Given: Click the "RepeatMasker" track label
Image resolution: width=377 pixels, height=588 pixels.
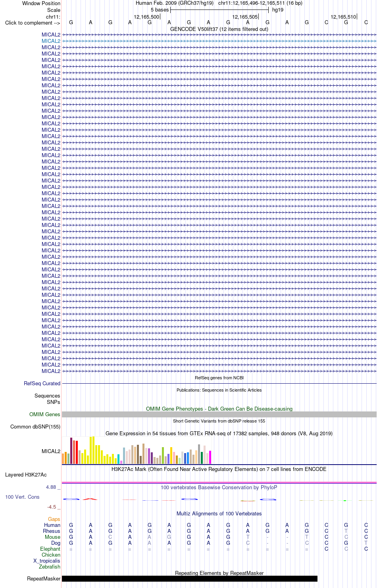Looking at the screenshot, I should point(44,578).
